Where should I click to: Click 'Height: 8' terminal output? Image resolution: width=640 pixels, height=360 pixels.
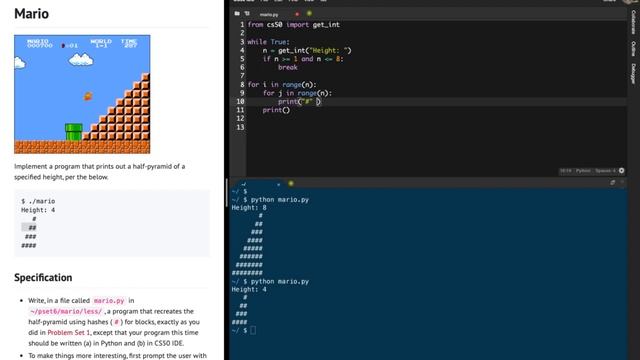pos(249,208)
